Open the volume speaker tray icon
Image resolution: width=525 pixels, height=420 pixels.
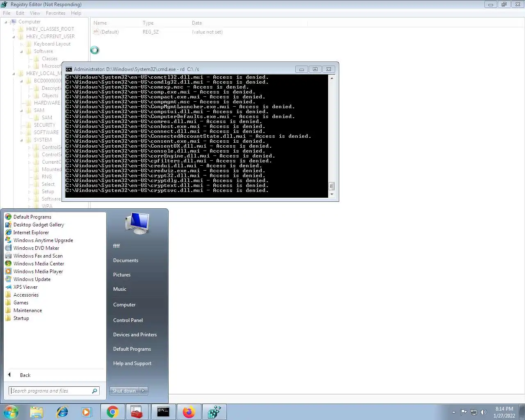pyautogui.click(x=483, y=412)
